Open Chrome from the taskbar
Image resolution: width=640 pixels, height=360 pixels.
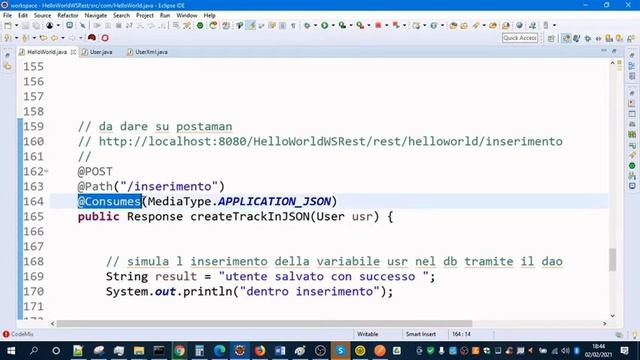180,351
